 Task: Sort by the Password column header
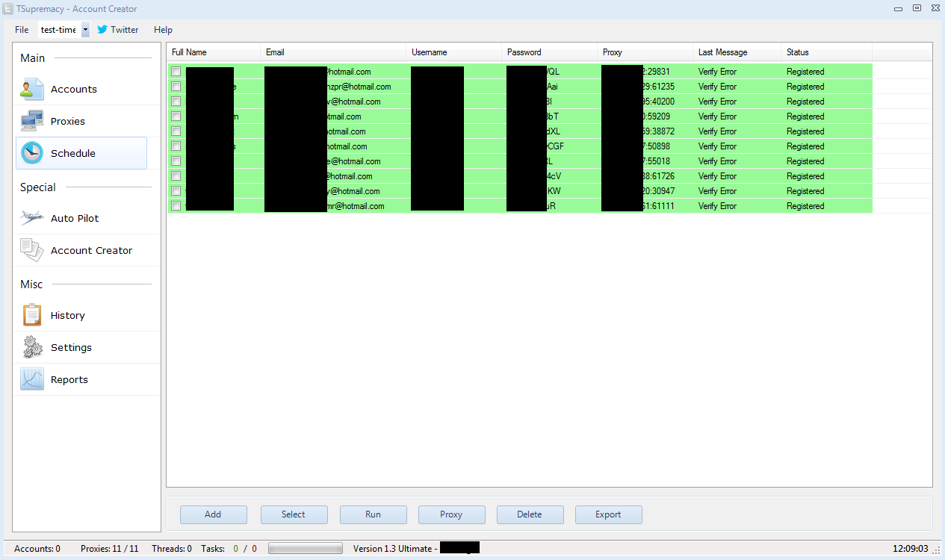point(550,52)
